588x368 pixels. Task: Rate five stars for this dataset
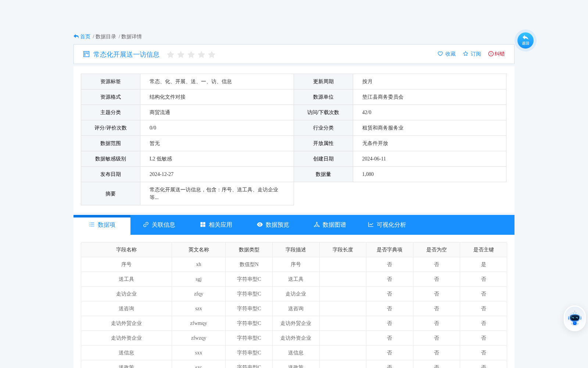(212, 54)
